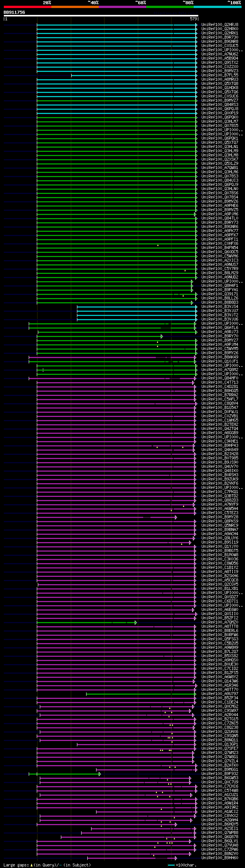
Task: Select the UniRef100_Q4UV70 label
Action: tap(220, 466)
